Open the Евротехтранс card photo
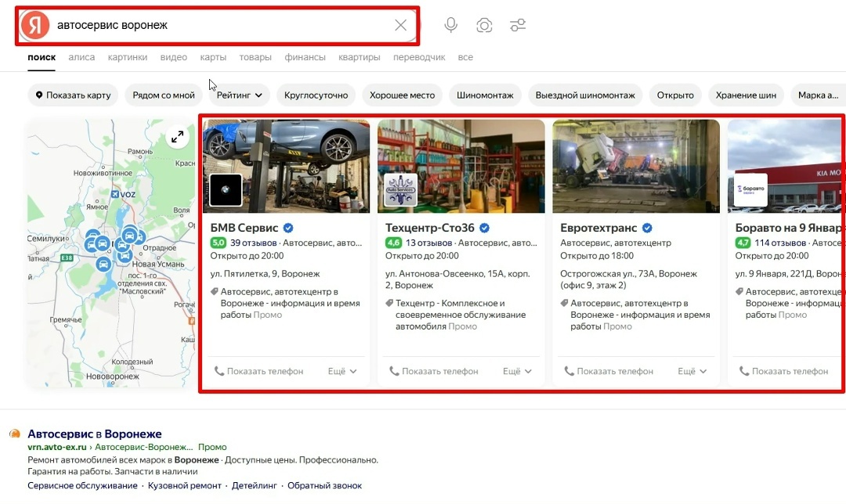 pyautogui.click(x=636, y=166)
